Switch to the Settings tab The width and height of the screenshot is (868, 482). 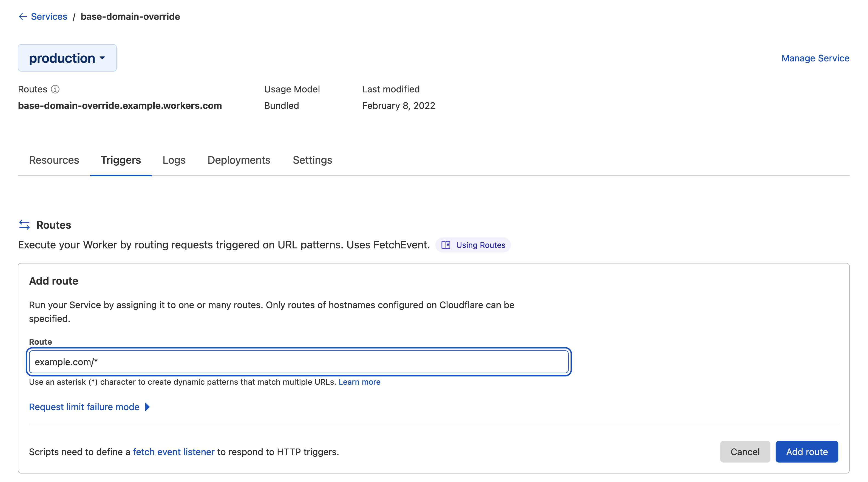312,160
